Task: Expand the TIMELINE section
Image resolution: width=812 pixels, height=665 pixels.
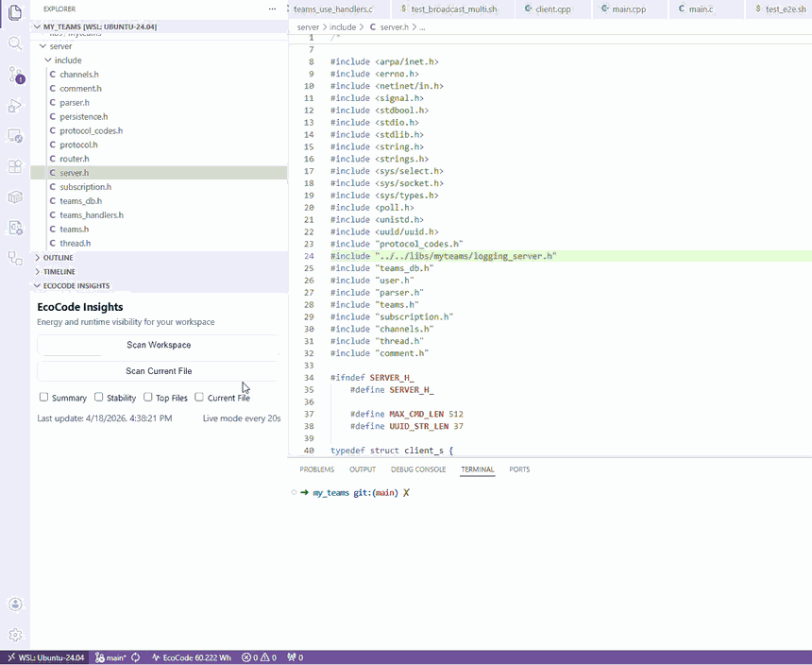Action: click(x=37, y=271)
